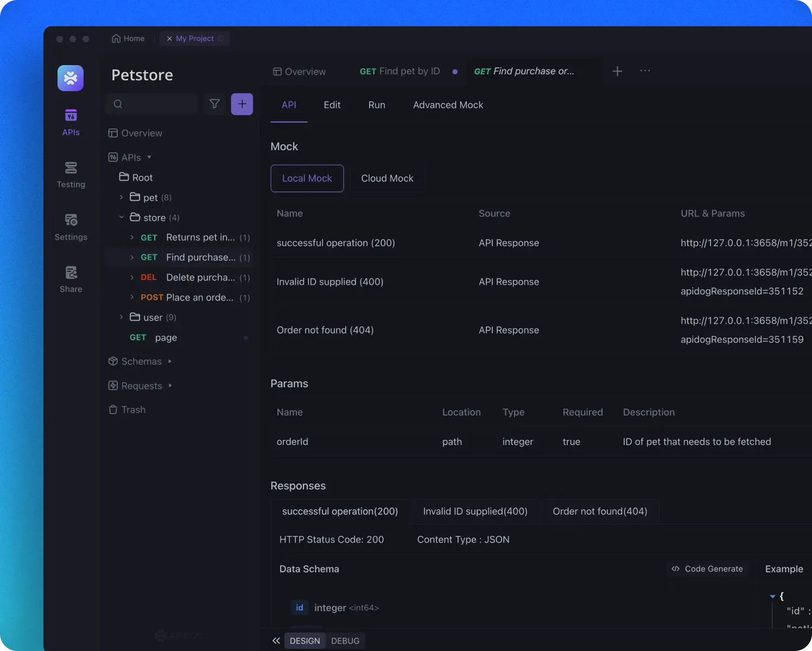This screenshot has width=812, height=651.
Task: Expand the Schemas arrow
Action: coord(170,361)
